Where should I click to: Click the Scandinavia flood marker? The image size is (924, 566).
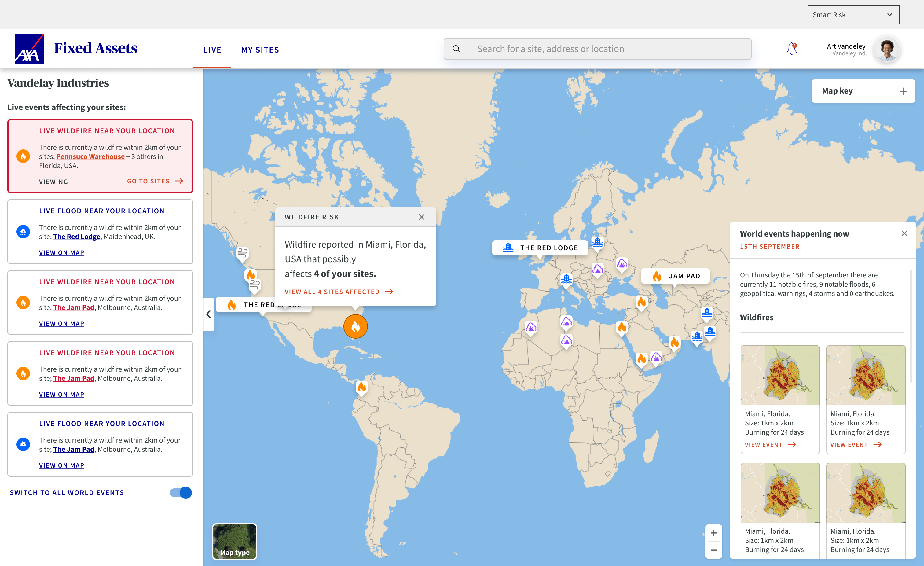click(x=597, y=243)
